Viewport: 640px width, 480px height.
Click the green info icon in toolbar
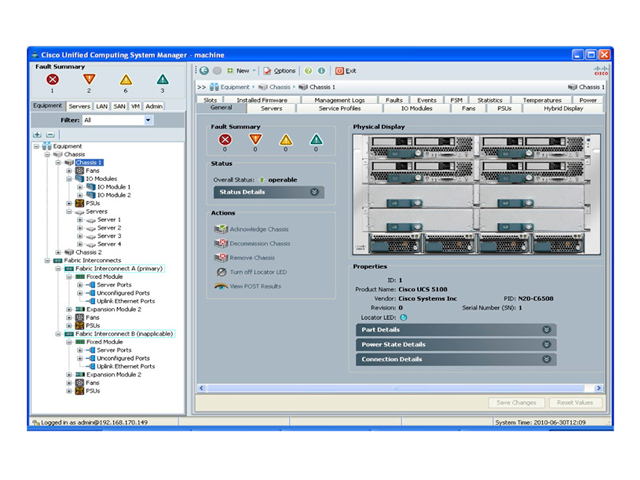(322, 71)
